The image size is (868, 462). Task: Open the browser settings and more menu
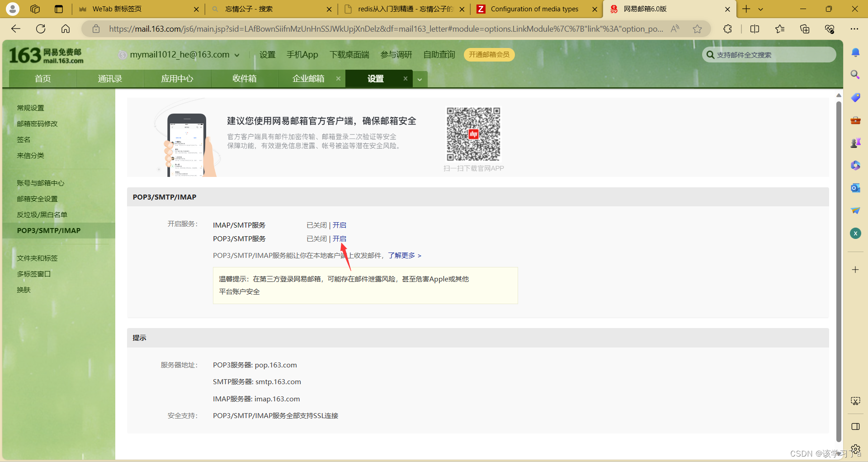[854, 29]
